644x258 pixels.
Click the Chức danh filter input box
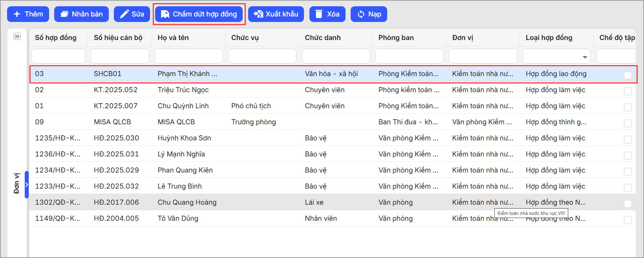pyautogui.click(x=335, y=56)
